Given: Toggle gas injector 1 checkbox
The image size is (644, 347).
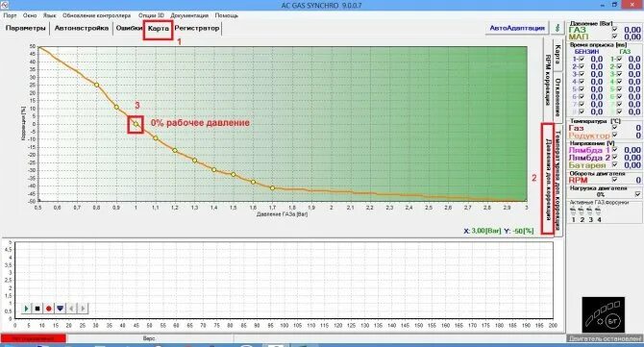Looking at the screenshot, I should (619, 60).
